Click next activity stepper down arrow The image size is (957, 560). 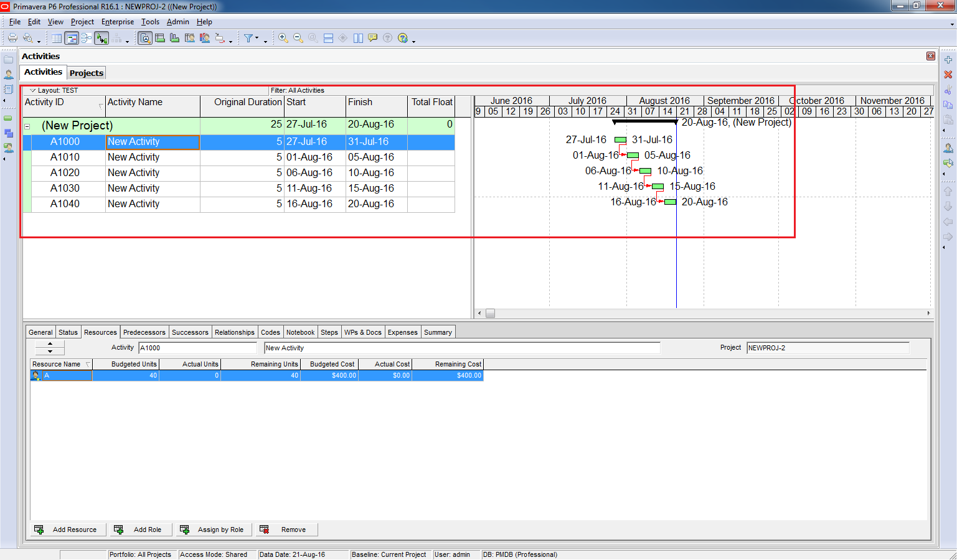50,352
